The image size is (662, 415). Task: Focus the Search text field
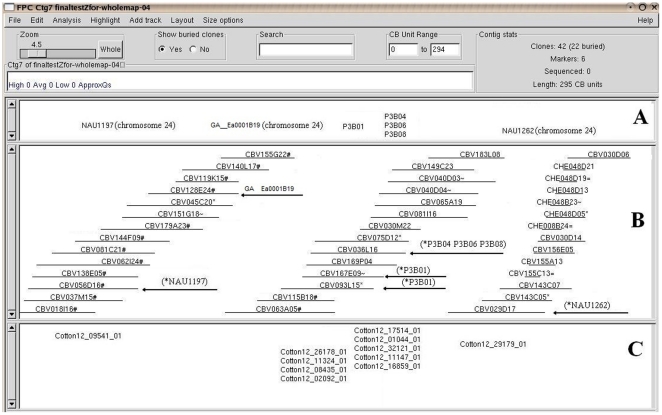(305, 49)
